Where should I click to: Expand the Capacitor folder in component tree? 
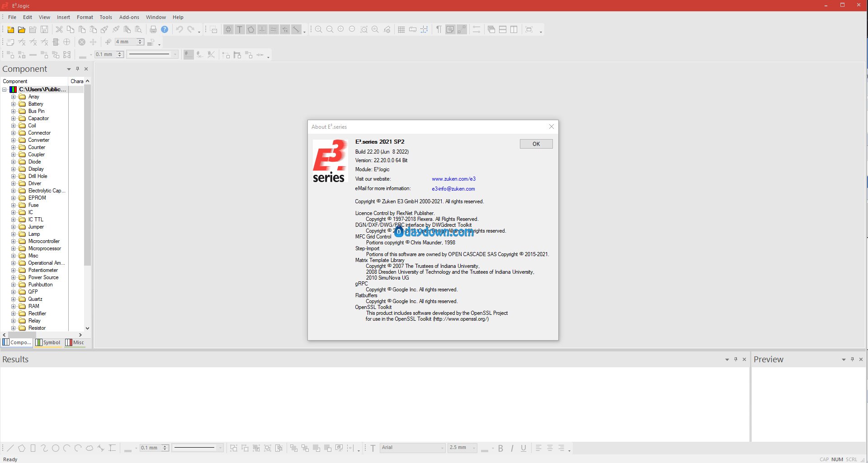point(14,118)
